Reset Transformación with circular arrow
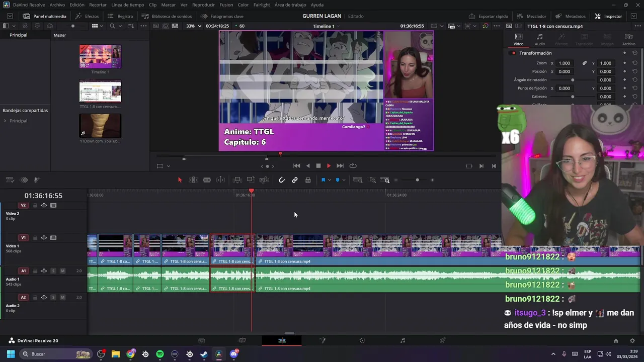The image size is (644, 362). [635, 53]
